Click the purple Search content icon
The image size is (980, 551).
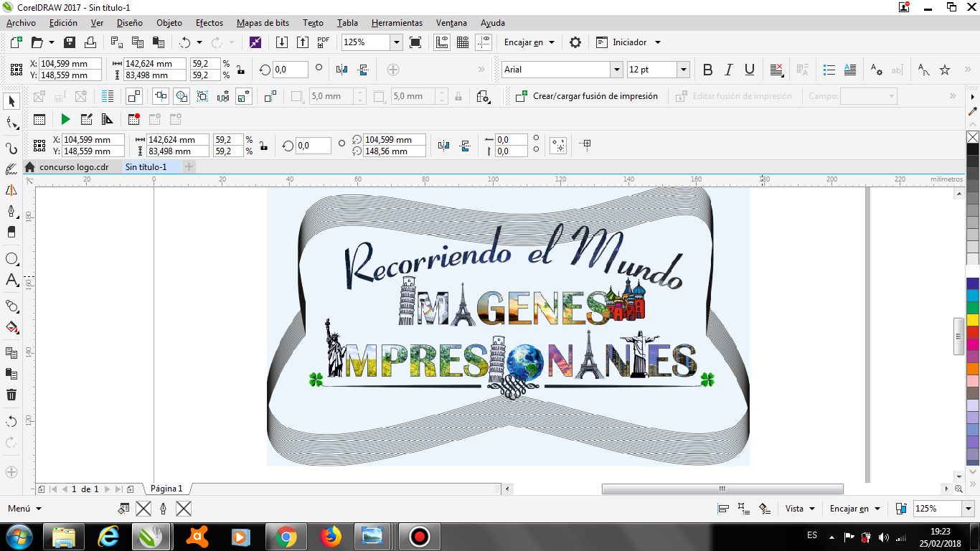pos(255,42)
